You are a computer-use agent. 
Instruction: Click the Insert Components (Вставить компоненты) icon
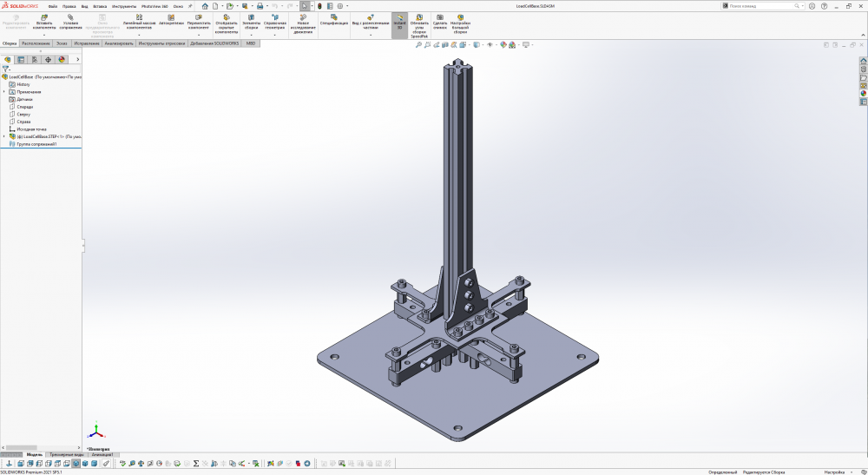click(44, 16)
